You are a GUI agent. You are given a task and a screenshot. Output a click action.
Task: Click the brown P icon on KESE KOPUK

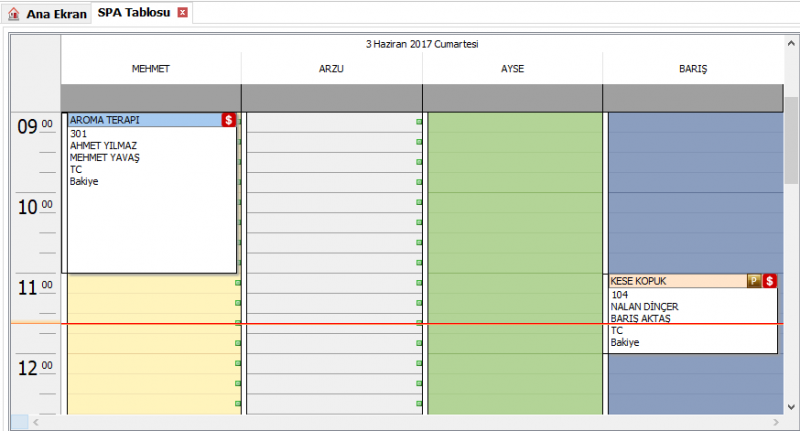click(754, 281)
